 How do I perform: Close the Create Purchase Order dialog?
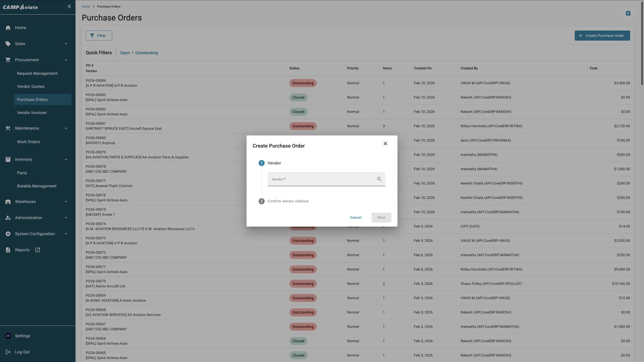385,144
